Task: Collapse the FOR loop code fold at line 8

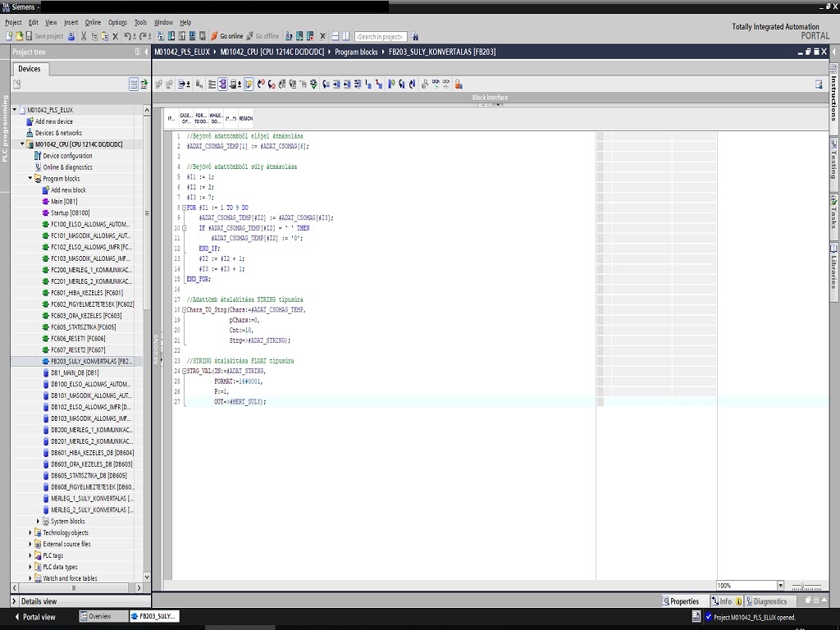Action: 184,208
